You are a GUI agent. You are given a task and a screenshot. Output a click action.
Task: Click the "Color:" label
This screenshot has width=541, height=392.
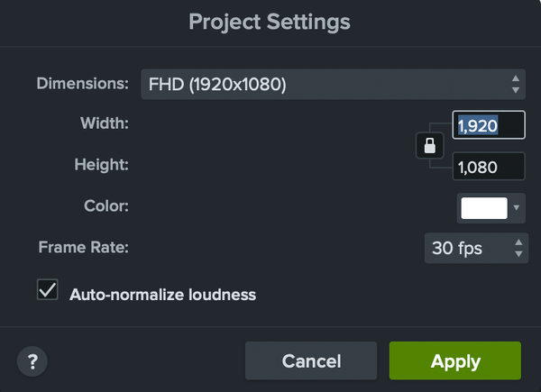pyautogui.click(x=106, y=206)
